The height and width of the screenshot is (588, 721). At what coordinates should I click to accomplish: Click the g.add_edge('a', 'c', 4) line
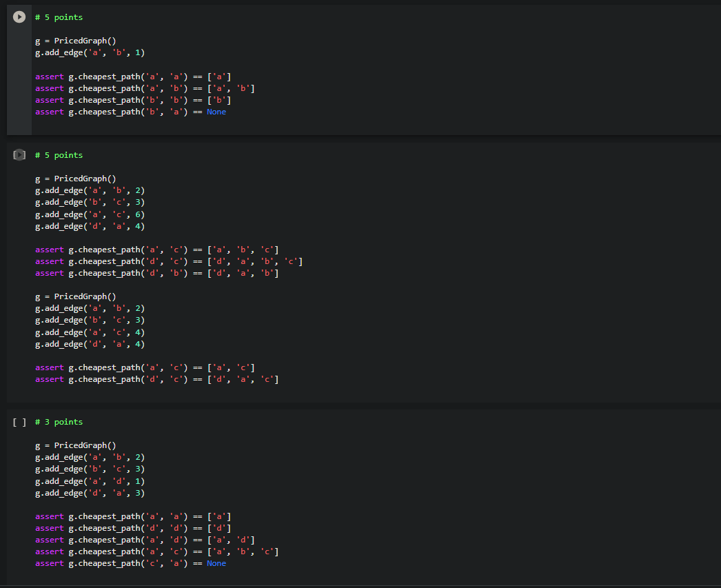[90, 332]
